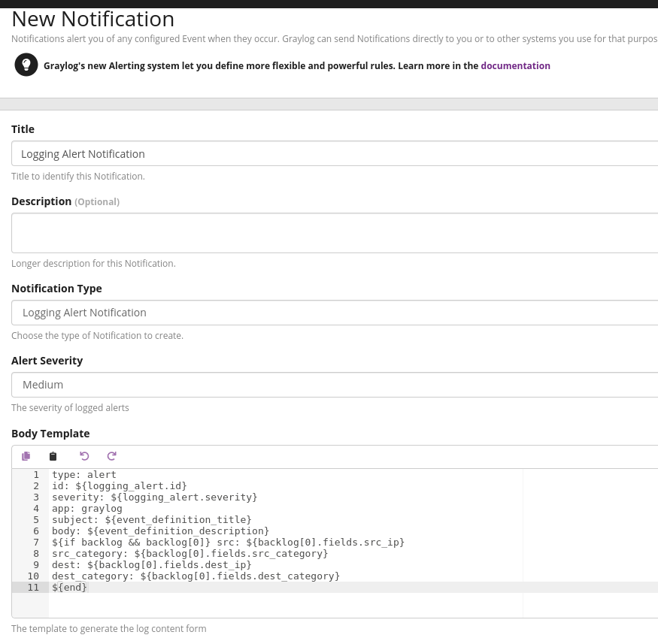Click line number 1 in the editor gutter

point(35,475)
